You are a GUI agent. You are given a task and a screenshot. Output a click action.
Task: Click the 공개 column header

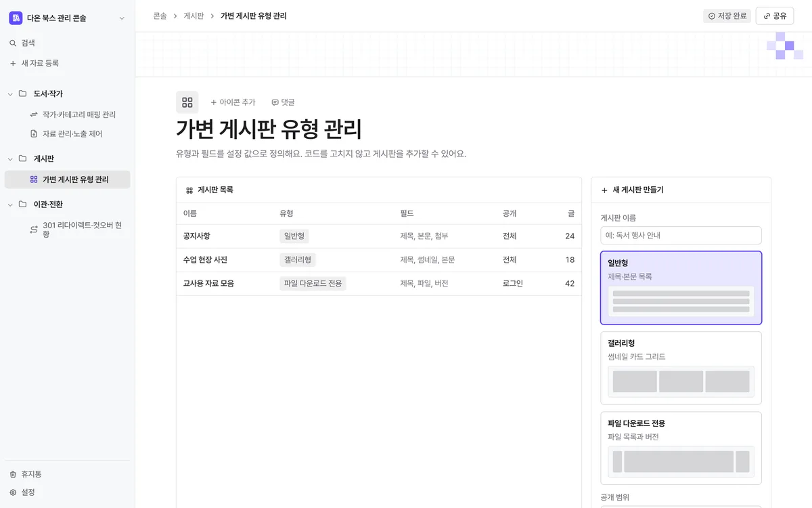point(510,213)
